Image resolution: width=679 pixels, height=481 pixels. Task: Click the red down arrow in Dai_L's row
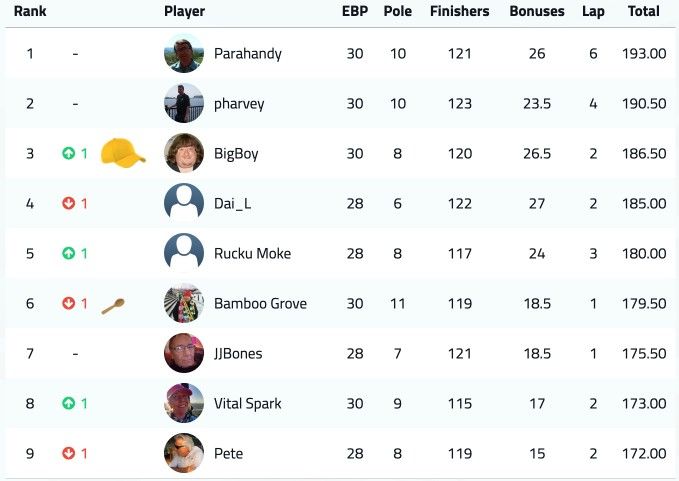click(68, 203)
